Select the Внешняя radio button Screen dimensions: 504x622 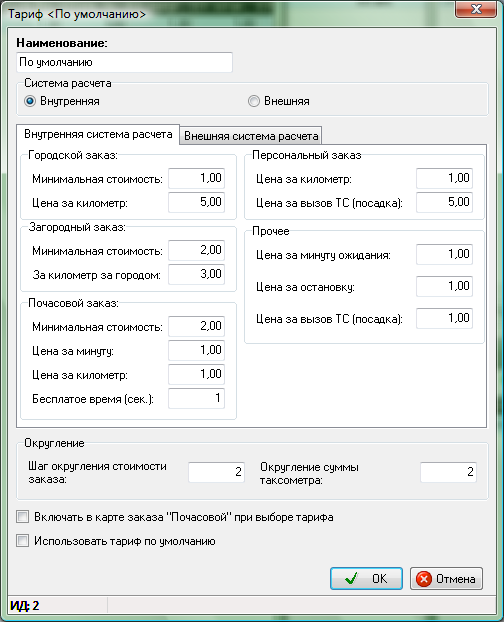[254, 101]
